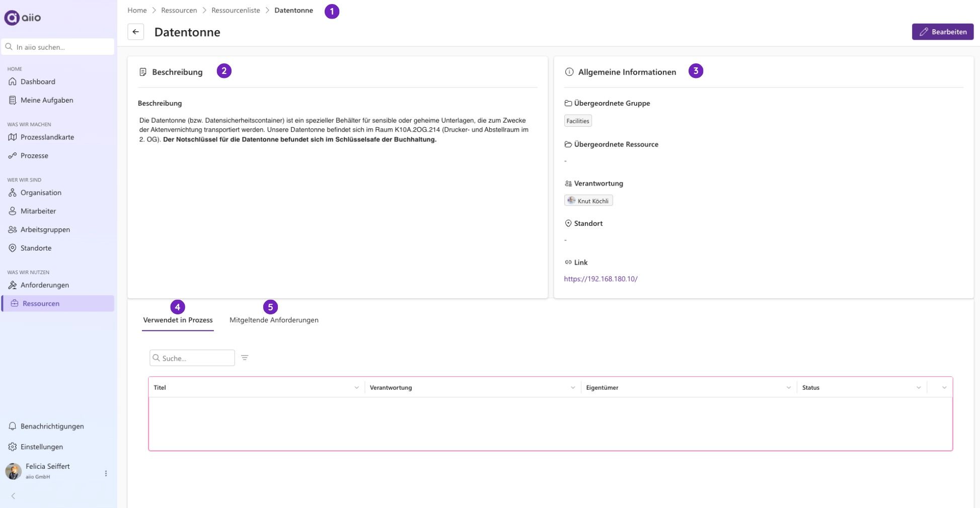This screenshot has height=508, width=980.
Task: Click the back arrow next to Datentonne
Action: click(135, 32)
